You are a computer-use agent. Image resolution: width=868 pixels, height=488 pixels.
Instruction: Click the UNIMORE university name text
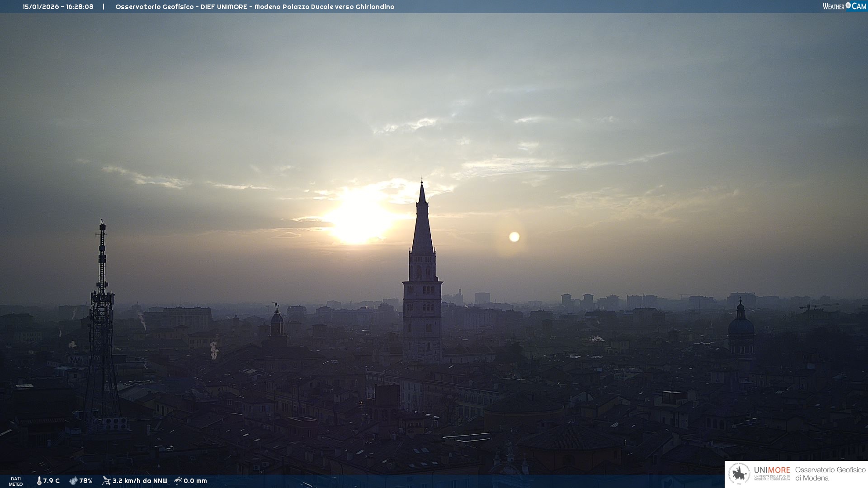[x=772, y=470]
